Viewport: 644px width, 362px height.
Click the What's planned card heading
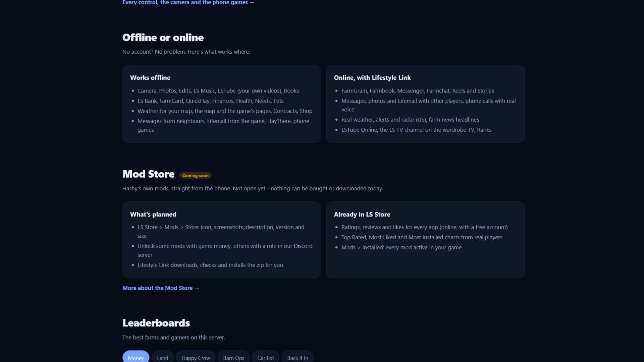(x=153, y=215)
